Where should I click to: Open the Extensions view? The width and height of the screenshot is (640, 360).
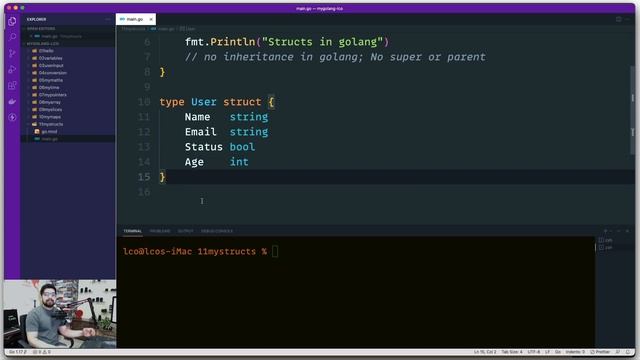point(12,85)
